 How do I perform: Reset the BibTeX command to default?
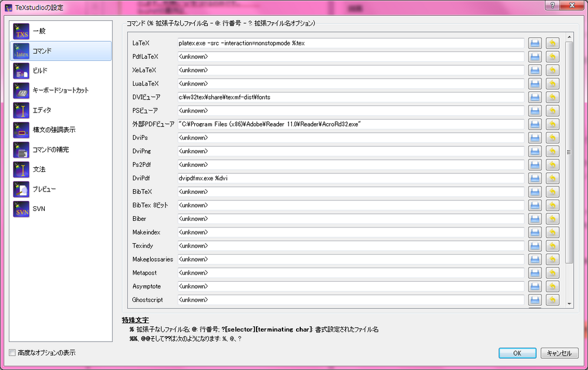pos(552,191)
